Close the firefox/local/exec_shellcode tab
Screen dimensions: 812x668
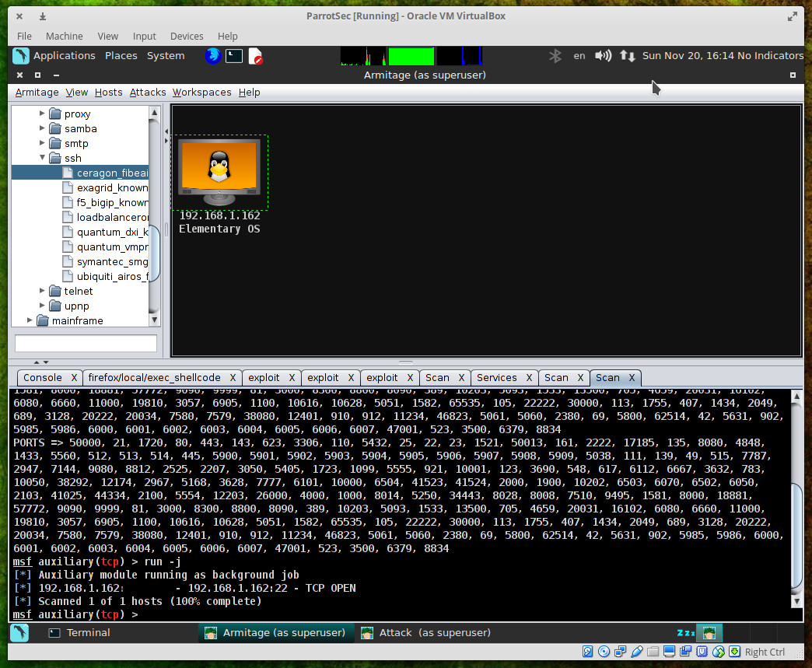click(x=233, y=377)
